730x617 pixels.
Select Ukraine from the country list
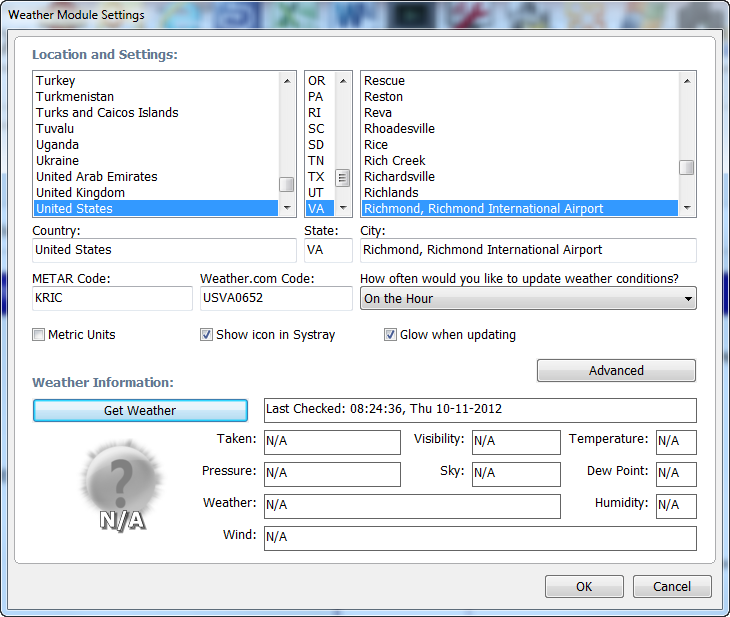(57, 160)
